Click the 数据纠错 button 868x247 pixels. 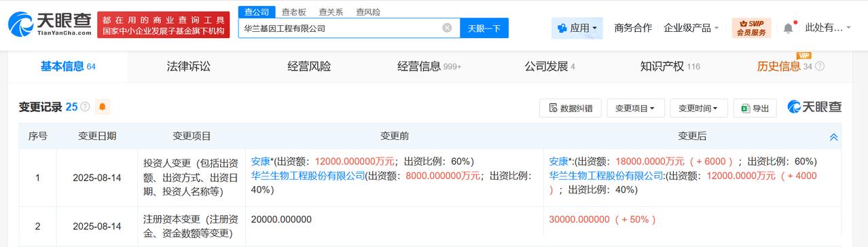click(x=570, y=108)
